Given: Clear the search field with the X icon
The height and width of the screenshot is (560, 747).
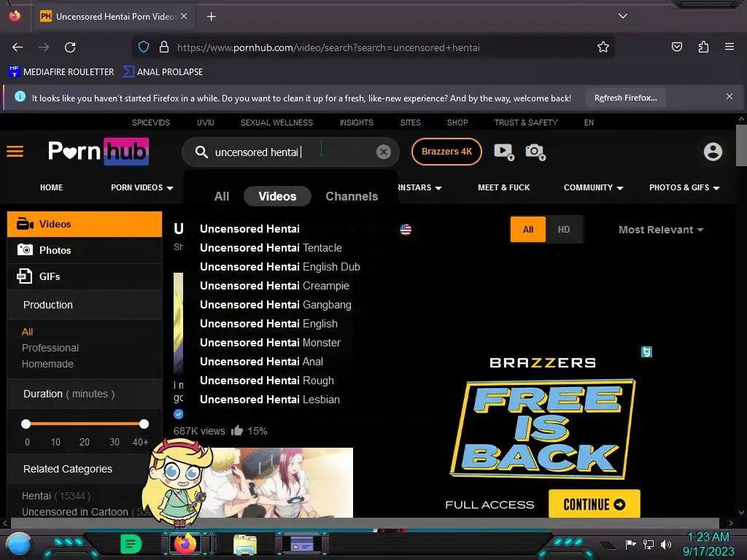Looking at the screenshot, I should [383, 152].
